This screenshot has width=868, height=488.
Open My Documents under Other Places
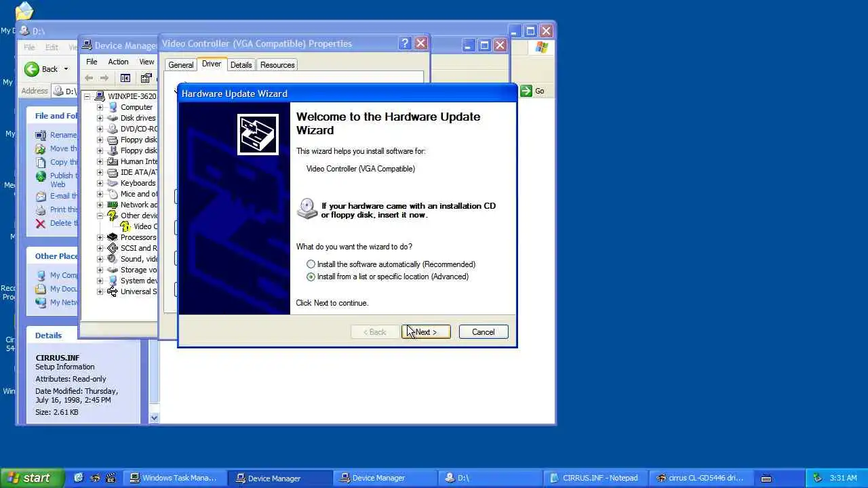click(64, 289)
